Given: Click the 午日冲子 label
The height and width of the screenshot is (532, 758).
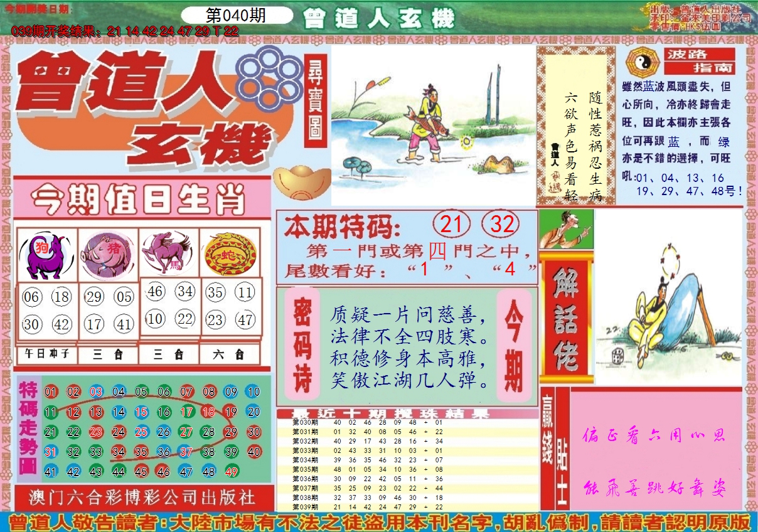Looking at the screenshot, I should click(47, 354).
